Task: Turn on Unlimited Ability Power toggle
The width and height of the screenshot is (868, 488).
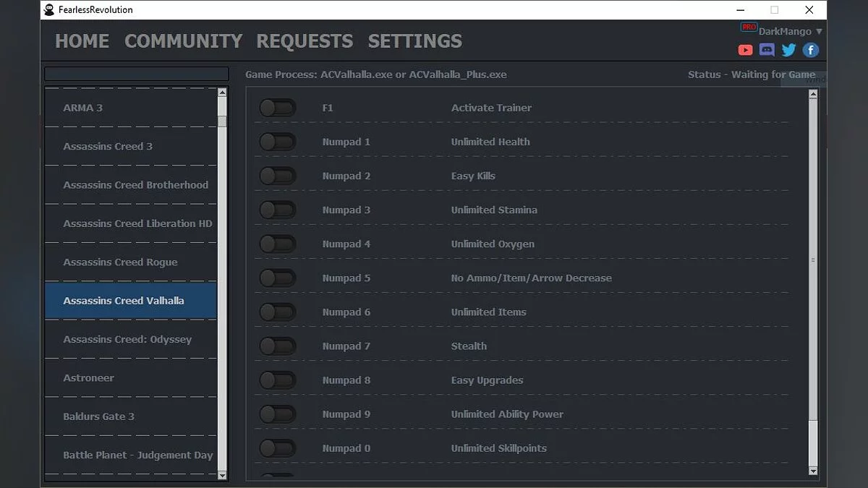Action: 278,414
